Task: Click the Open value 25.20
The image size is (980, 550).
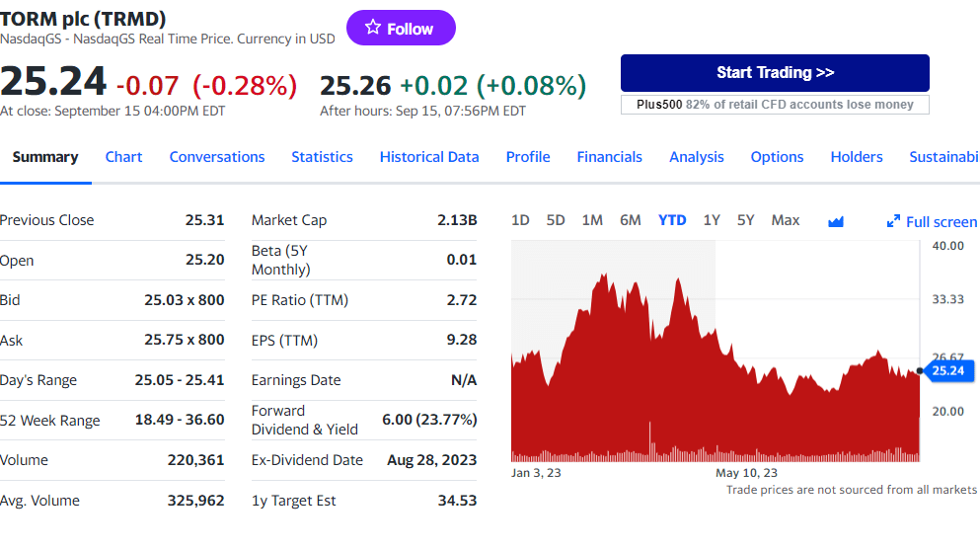Action: pyautogui.click(x=204, y=260)
